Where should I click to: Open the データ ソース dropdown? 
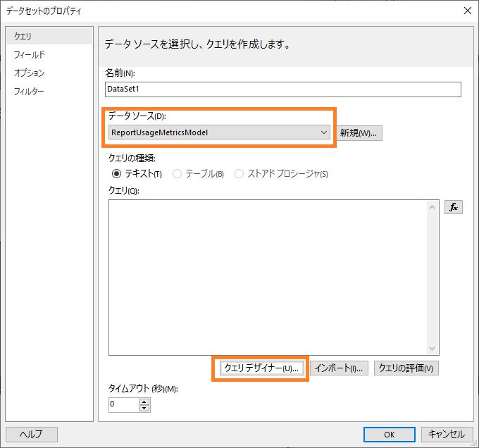point(219,132)
